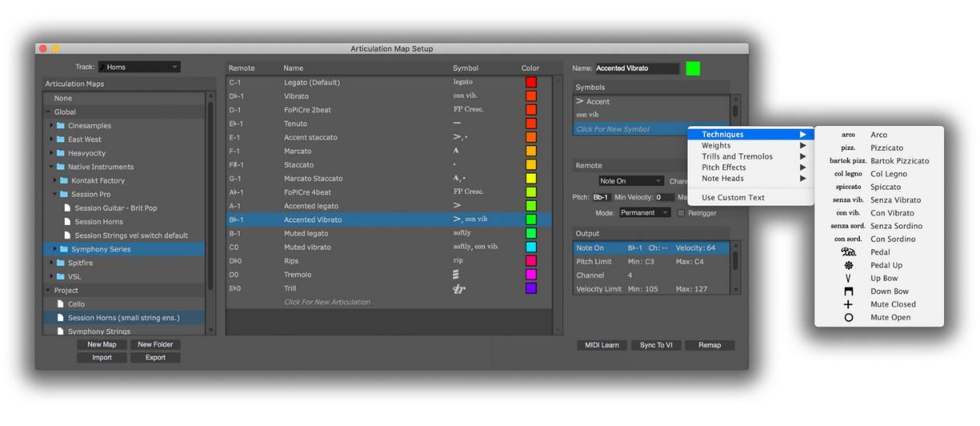Open the Weights submenu
The height and width of the screenshot is (426, 980).
click(750, 145)
